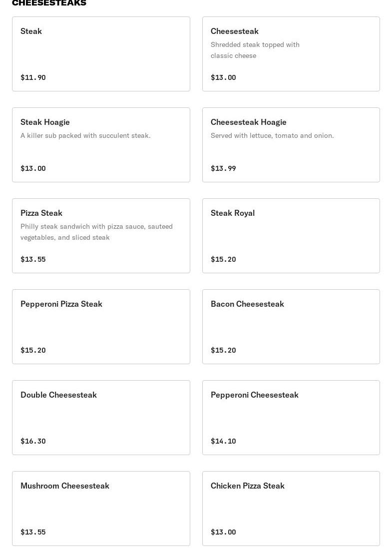Select the Steak Royal card
Screen dimensions: 392x552
point(291,236)
